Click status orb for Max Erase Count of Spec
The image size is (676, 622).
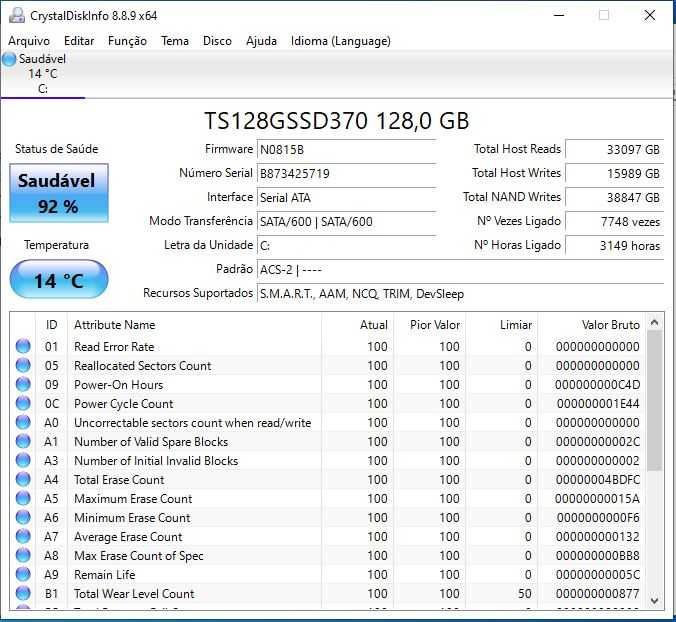(x=23, y=555)
